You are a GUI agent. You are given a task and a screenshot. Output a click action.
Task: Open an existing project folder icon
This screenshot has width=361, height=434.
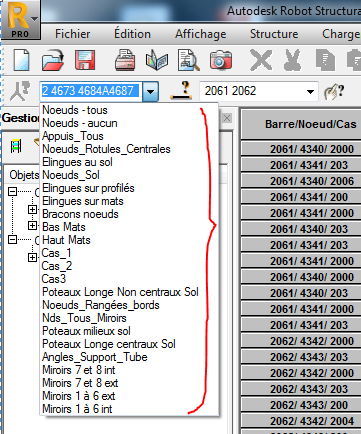[x=53, y=60]
